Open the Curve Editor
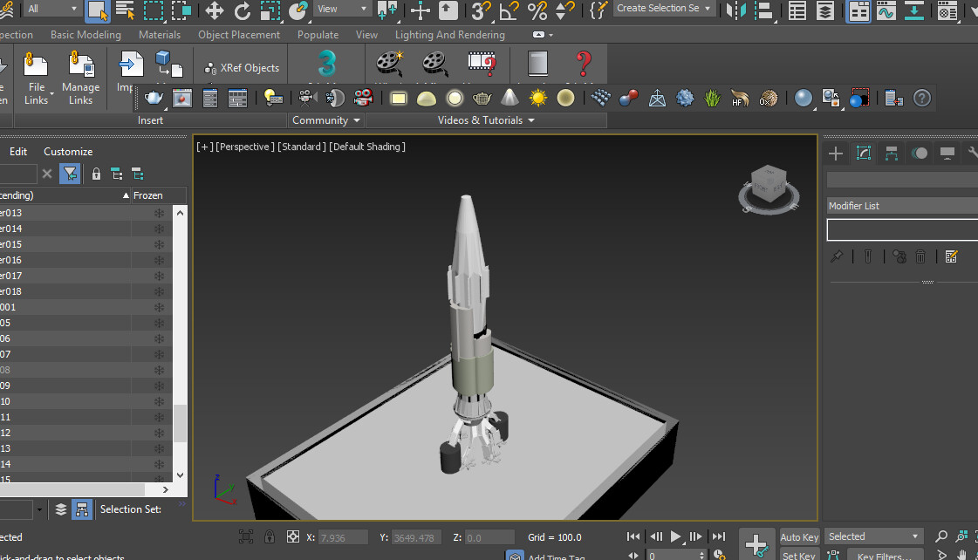Screen dimensions: 978x560 (x=886, y=10)
